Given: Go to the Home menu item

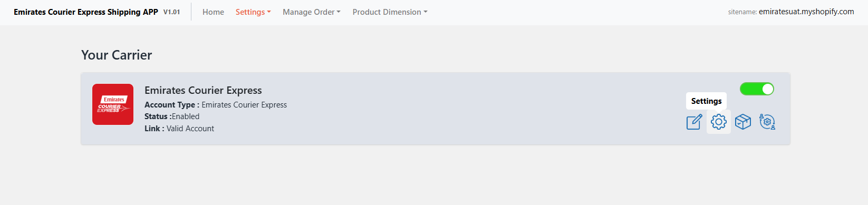Looking at the screenshot, I should pos(213,12).
